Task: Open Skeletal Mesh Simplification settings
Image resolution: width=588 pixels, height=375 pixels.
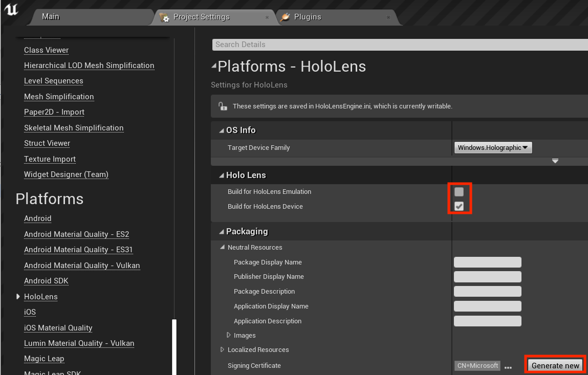Action: pos(74,128)
